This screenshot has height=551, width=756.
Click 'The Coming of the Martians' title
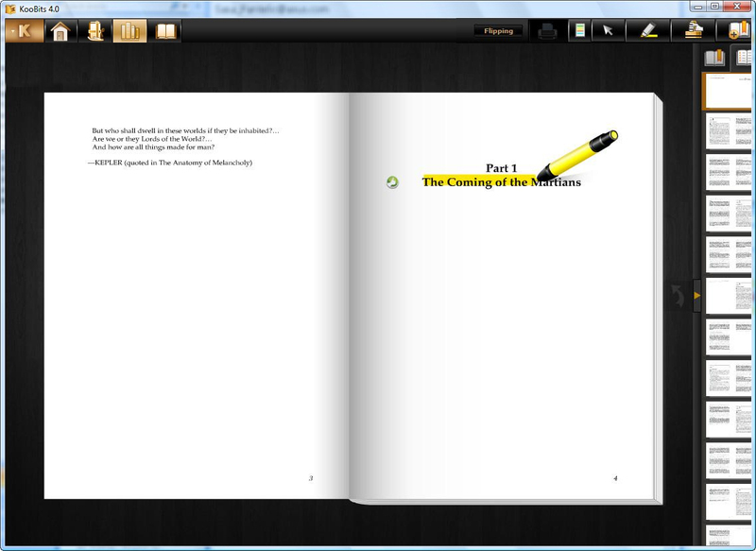pyautogui.click(x=502, y=182)
